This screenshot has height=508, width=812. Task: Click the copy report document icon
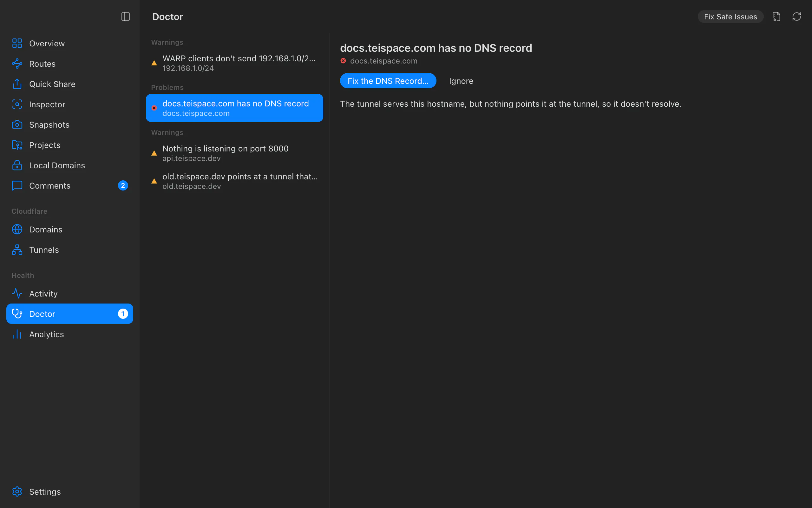776,17
